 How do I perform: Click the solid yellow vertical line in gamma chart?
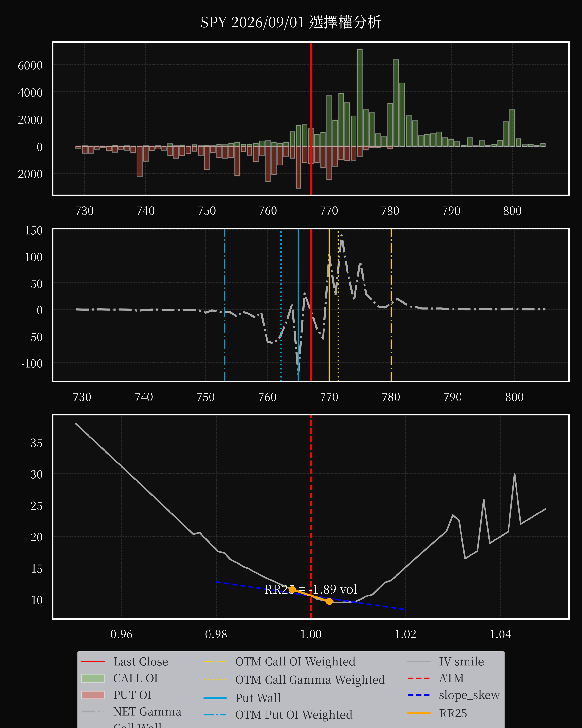tap(329, 305)
